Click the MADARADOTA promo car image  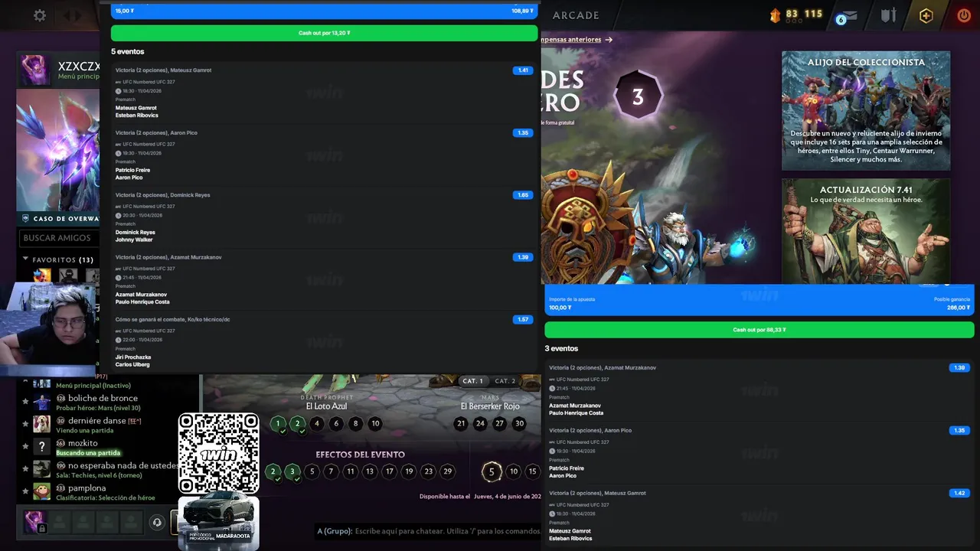point(219,523)
